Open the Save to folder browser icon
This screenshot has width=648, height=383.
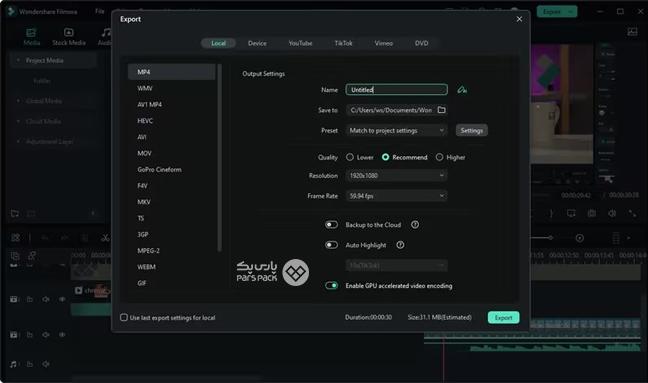coord(441,110)
